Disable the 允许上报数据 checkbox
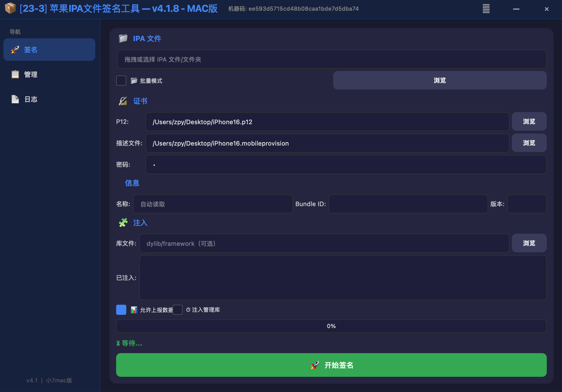The height and width of the screenshot is (392, 562). (x=121, y=309)
